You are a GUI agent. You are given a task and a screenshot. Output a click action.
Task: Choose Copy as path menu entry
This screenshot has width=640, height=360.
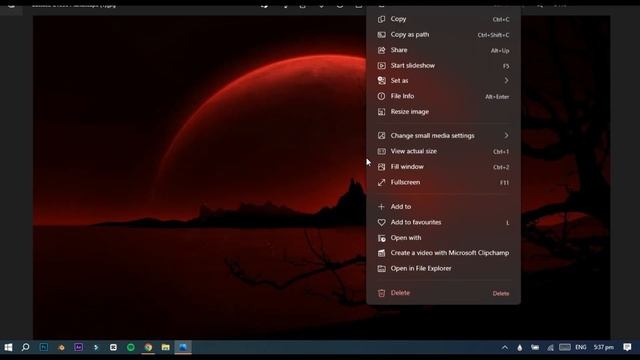click(443, 35)
